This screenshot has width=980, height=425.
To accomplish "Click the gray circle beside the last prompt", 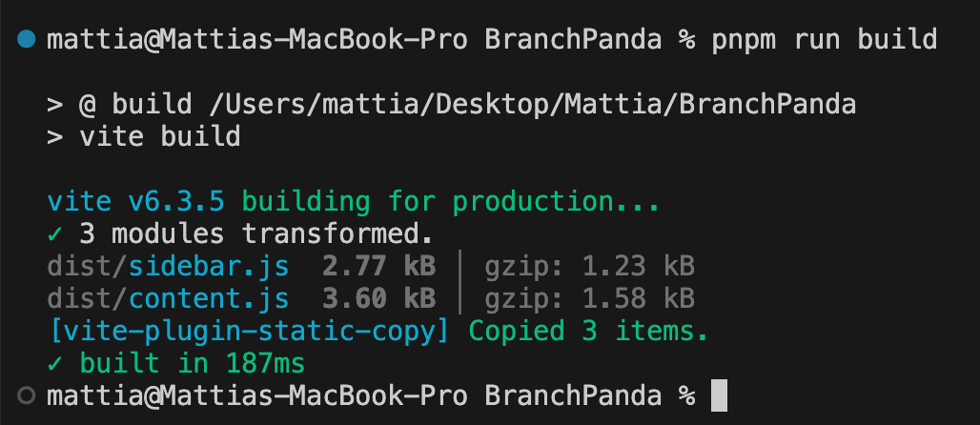I will (x=26, y=395).
